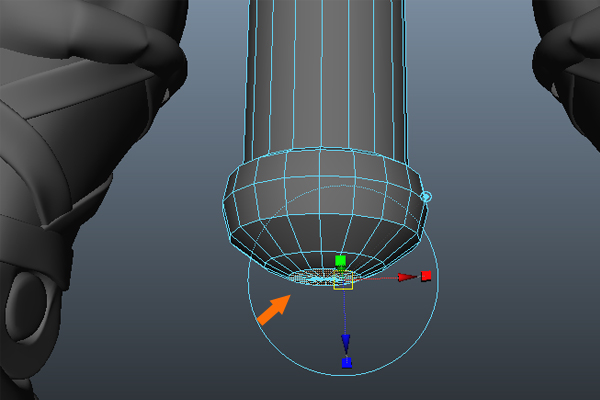The height and width of the screenshot is (400, 600).
Task: Click the red X-axis arrow cone
Action: point(406,277)
